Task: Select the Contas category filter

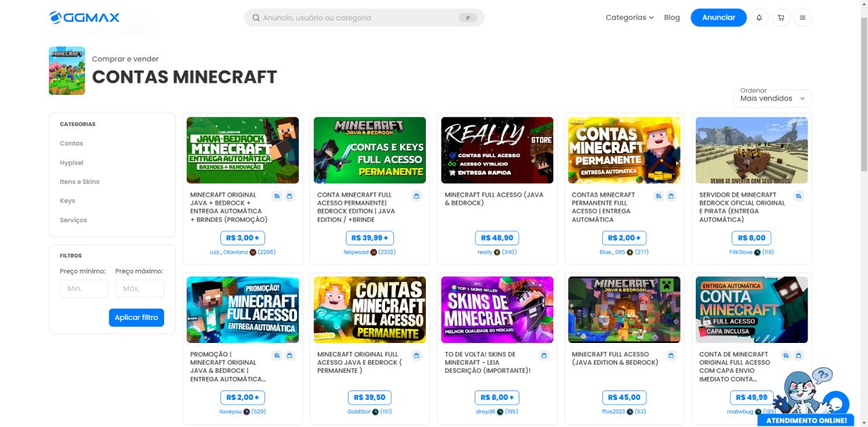Action: point(71,143)
